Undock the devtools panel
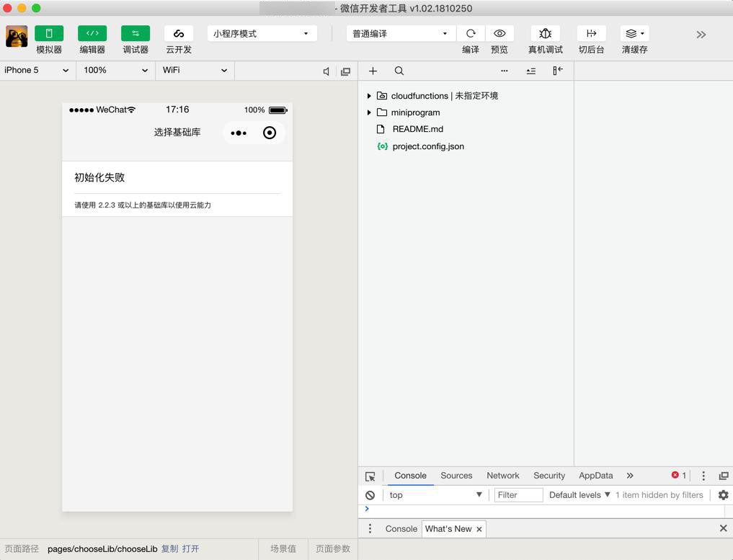 (x=723, y=476)
